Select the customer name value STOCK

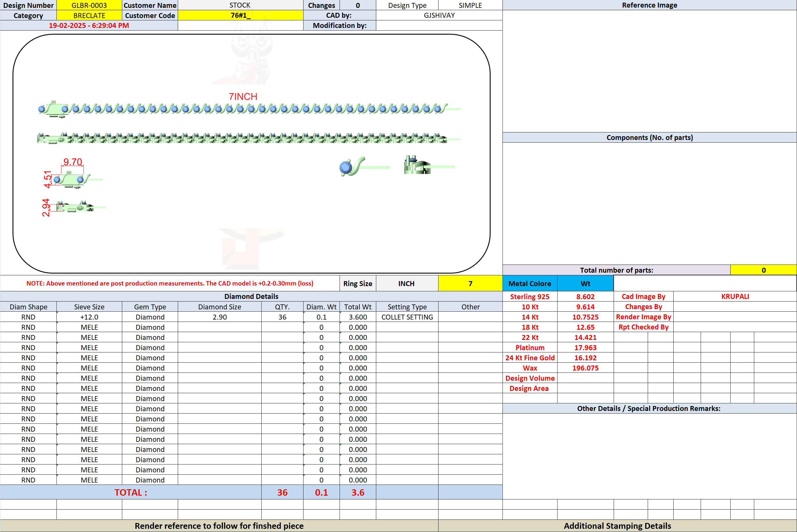[x=240, y=5]
